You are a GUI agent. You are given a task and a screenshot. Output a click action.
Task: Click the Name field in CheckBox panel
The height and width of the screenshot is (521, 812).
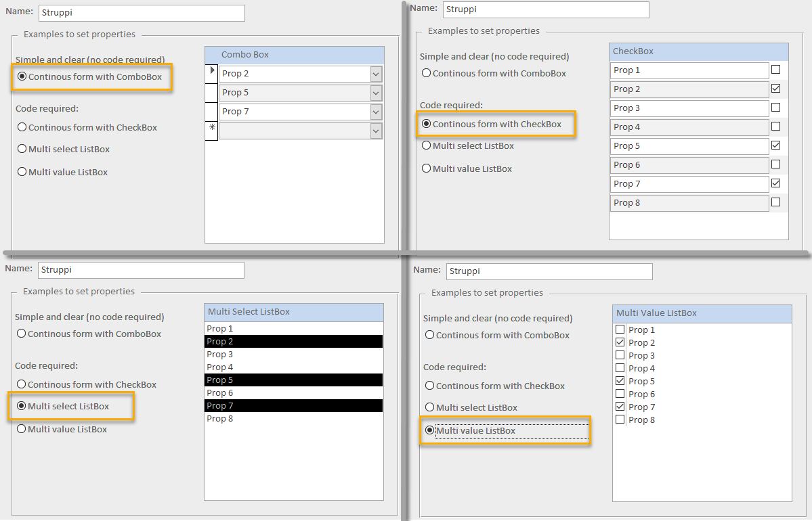click(546, 10)
